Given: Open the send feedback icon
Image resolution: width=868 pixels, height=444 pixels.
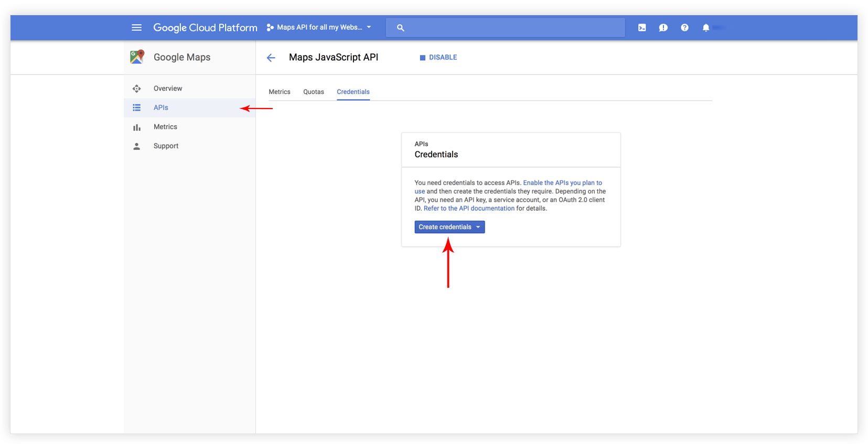Looking at the screenshot, I should [x=663, y=28].
